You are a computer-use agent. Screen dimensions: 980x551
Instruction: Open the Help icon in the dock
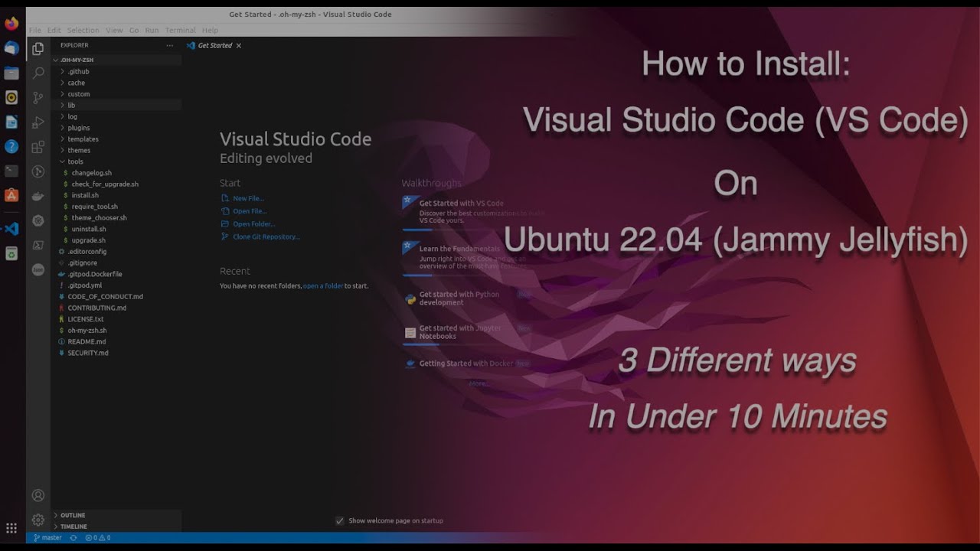(11, 146)
